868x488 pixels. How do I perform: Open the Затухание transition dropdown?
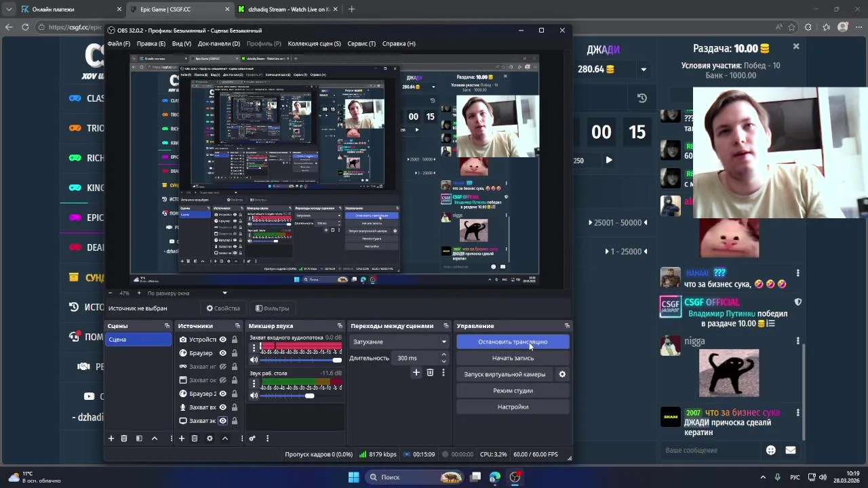click(399, 342)
